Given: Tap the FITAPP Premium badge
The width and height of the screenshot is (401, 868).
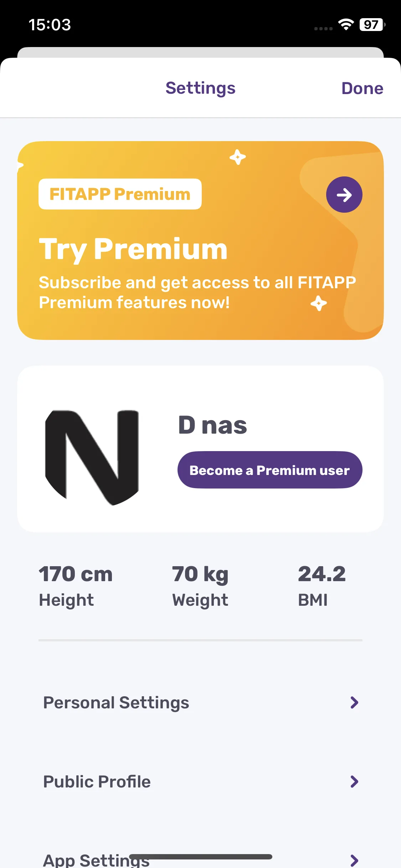Looking at the screenshot, I should pyautogui.click(x=120, y=194).
